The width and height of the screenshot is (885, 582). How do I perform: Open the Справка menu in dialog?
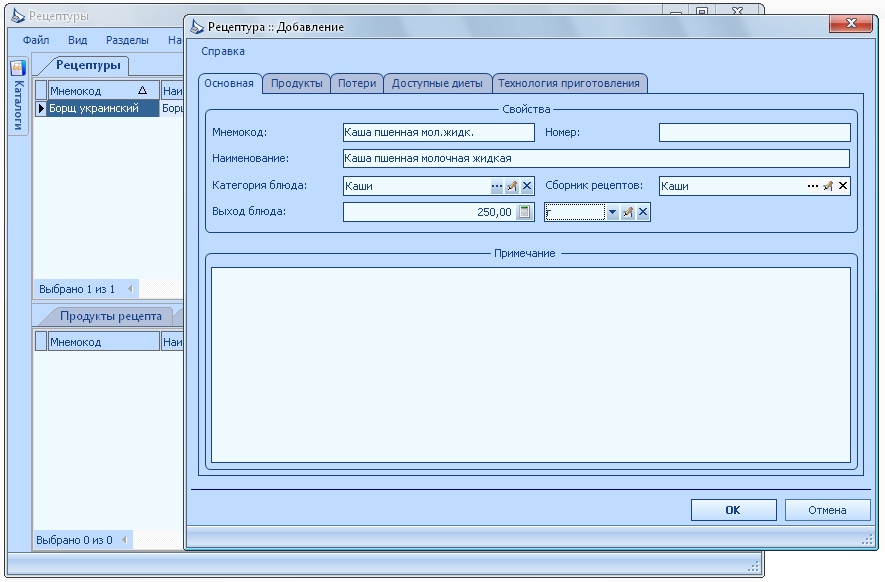click(x=223, y=51)
